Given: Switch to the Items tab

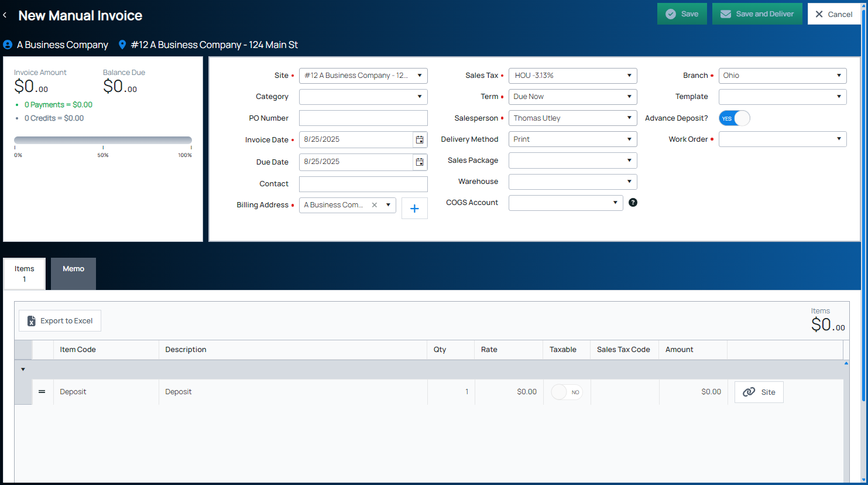Looking at the screenshot, I should [25, 274].
